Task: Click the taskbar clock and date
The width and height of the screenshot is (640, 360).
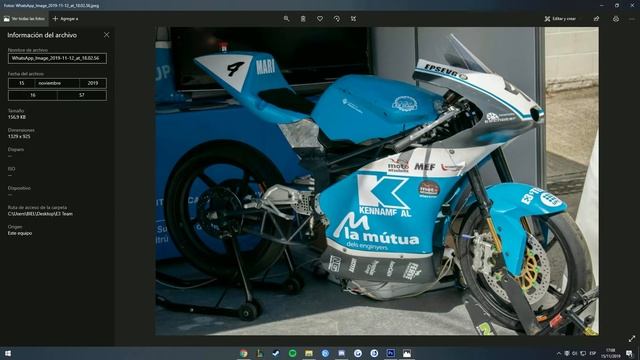Action: pos(611,353)
